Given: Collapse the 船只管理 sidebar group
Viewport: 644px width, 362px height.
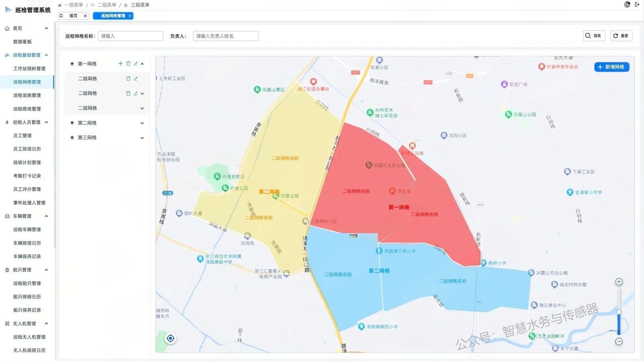Looking at the screenshot, I should click(x=46, y=270).
